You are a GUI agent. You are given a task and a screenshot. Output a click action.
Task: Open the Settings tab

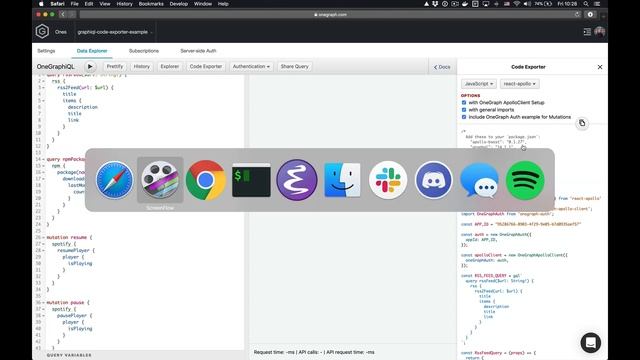point(46,51)
